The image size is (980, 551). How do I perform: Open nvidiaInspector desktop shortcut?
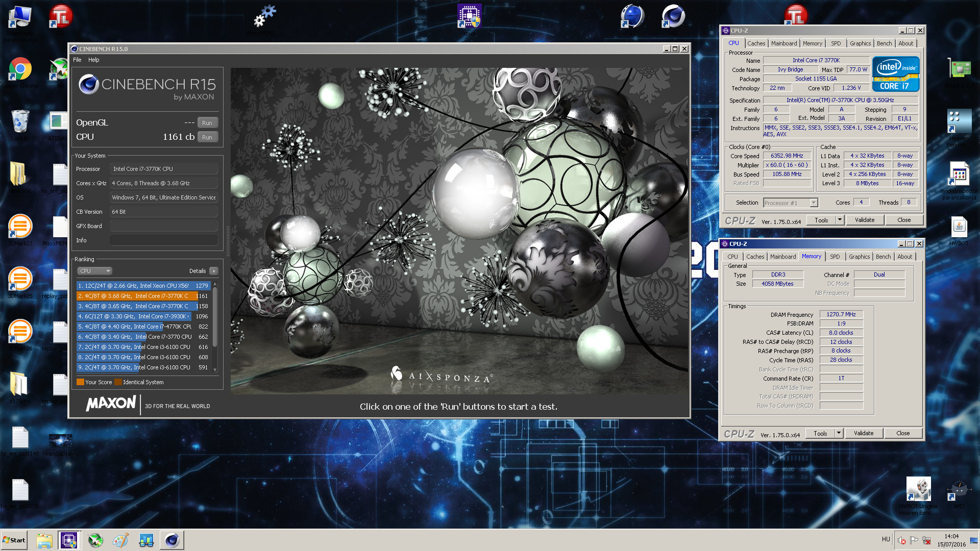[x=959, y=181]
